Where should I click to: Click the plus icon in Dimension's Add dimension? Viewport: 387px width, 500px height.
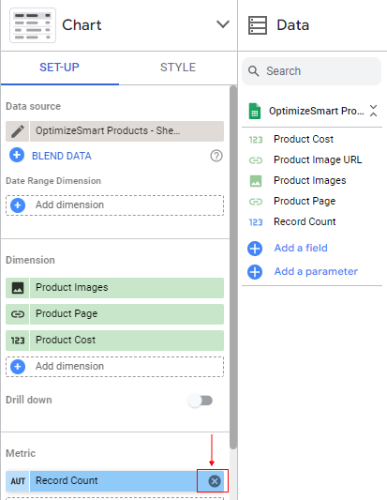(x=18, y=367)
